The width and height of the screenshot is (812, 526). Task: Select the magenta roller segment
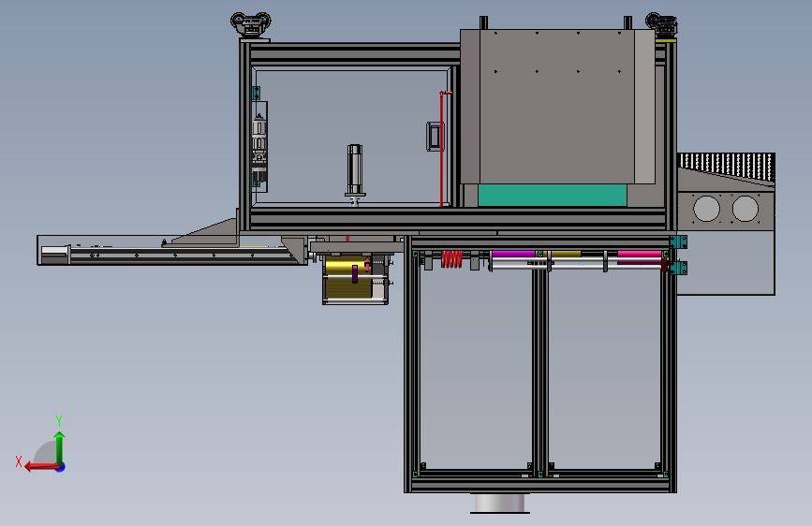pyautogui.click(x=513, y=254)
